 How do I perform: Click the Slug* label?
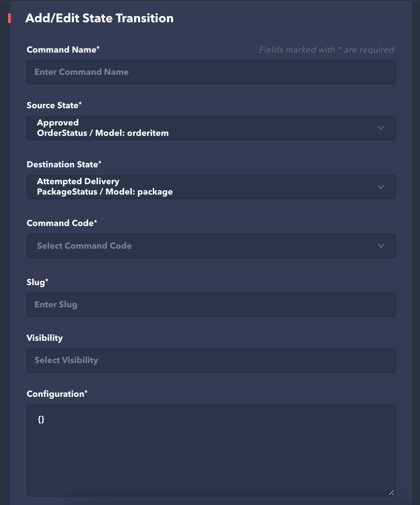[x=37, y=282]
